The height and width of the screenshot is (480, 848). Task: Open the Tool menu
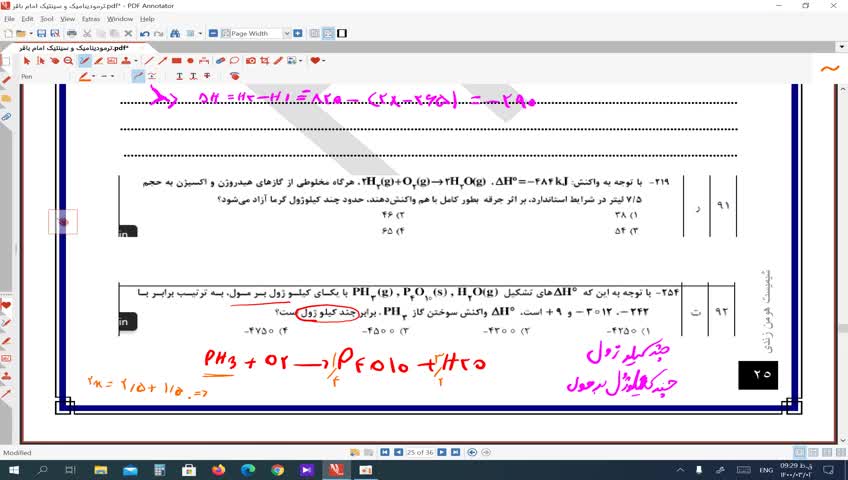[47, 19]
